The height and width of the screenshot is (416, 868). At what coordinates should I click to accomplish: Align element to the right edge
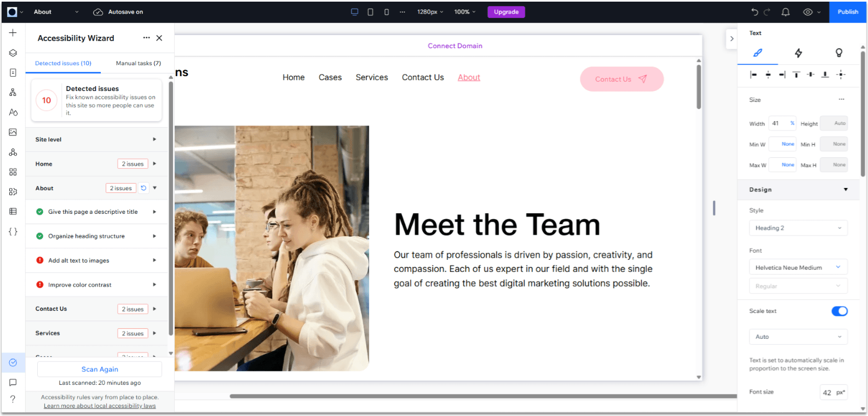[x=782, y=75]
